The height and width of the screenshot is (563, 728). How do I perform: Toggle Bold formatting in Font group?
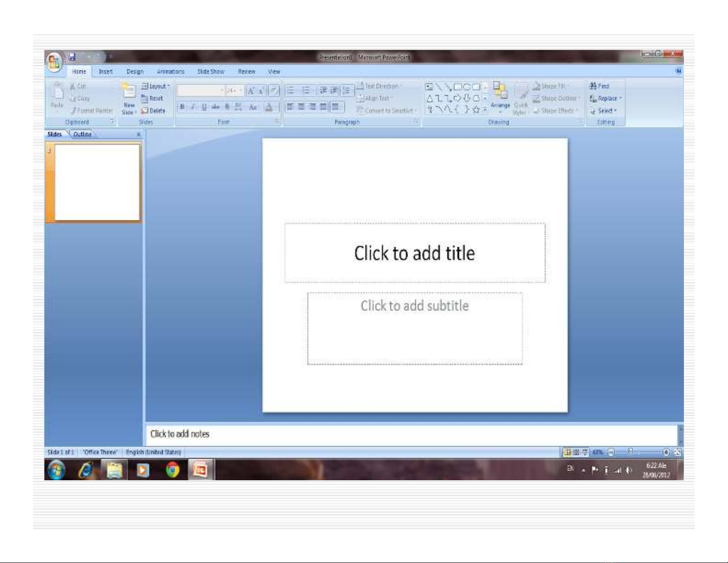point(182,107)
